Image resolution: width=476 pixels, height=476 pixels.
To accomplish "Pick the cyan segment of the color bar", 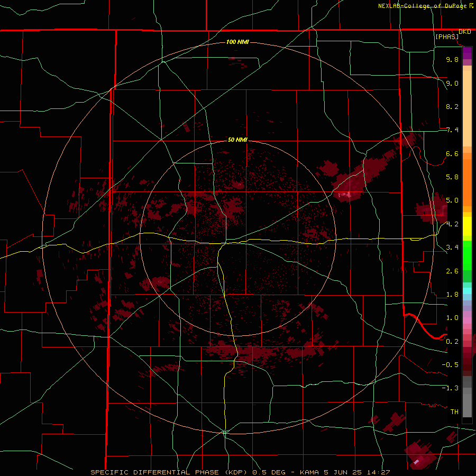I will point(467,291).
